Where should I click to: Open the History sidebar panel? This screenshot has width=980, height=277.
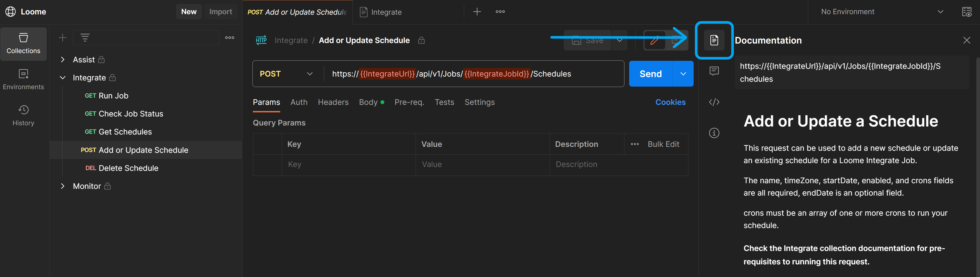click(x=23, y=116)
